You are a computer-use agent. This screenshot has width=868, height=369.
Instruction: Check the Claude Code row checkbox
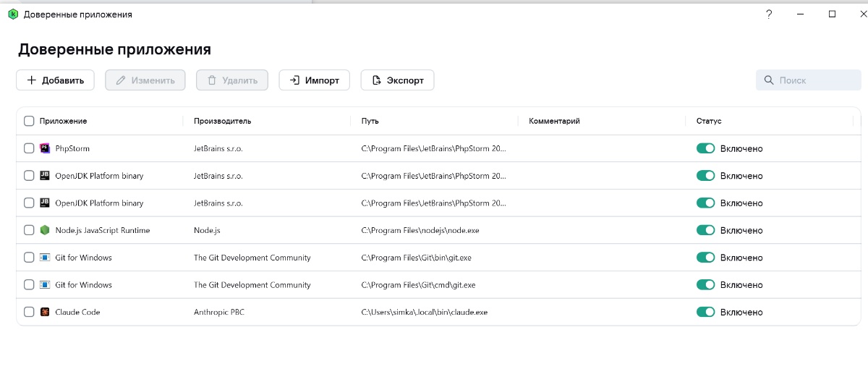(29, 312)
